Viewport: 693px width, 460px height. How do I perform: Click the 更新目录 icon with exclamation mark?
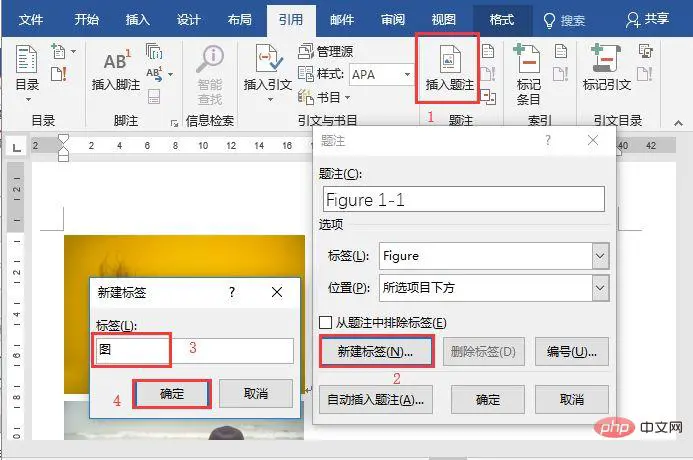pos(58,74)
